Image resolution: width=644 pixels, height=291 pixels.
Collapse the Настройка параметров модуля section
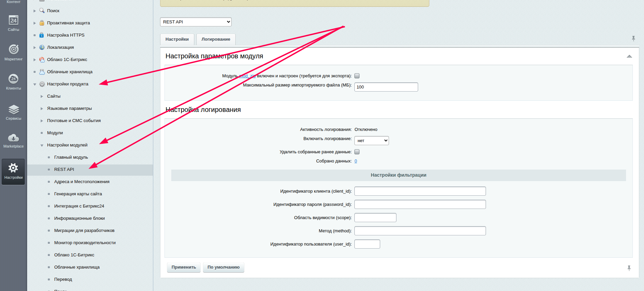(x=629, y=56)
